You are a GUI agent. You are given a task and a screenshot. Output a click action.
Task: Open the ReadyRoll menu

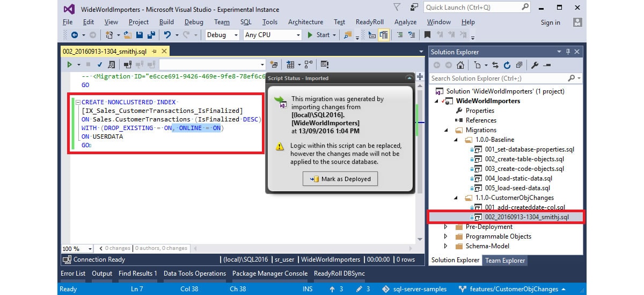[371, 22]
